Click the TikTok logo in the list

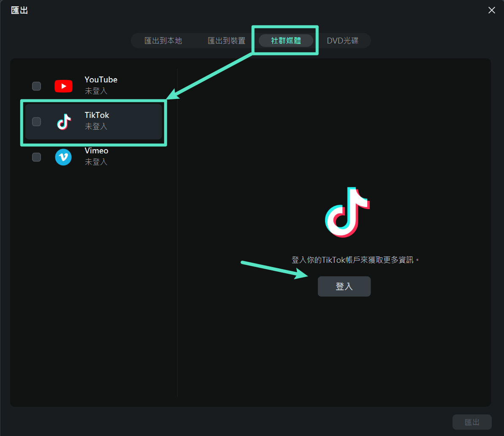64,122
